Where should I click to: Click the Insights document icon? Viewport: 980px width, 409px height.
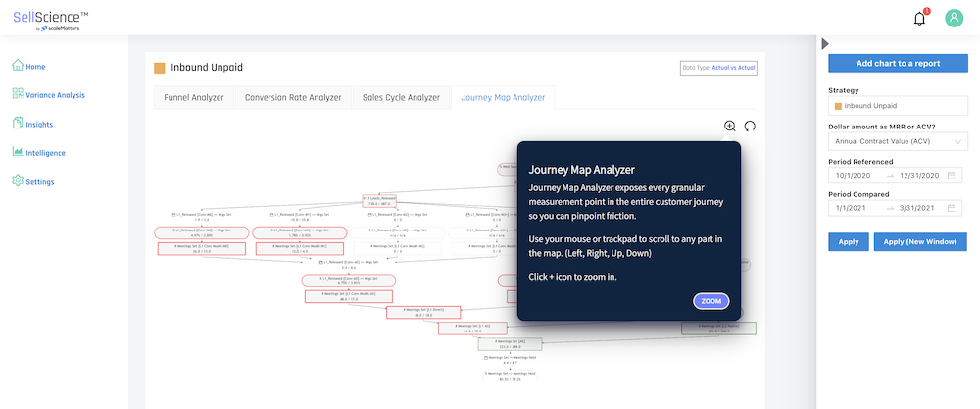click(18, 124)
